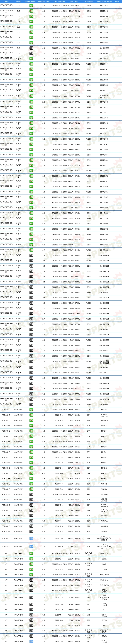Viewport: 122px width, 644px height.
Task: Click power '404kW / 550KM' in Cayenne row
Action: (74, 452)
